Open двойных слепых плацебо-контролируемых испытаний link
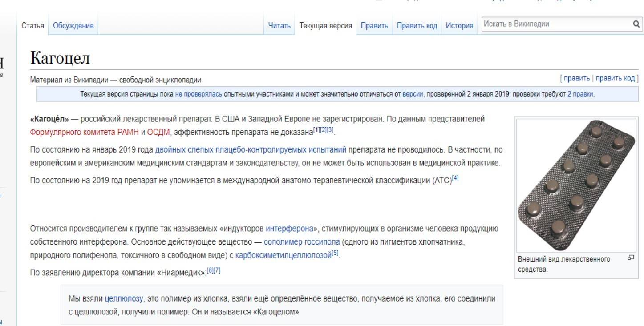Viewport: 644px width, 326px height. tap(251, 150)
